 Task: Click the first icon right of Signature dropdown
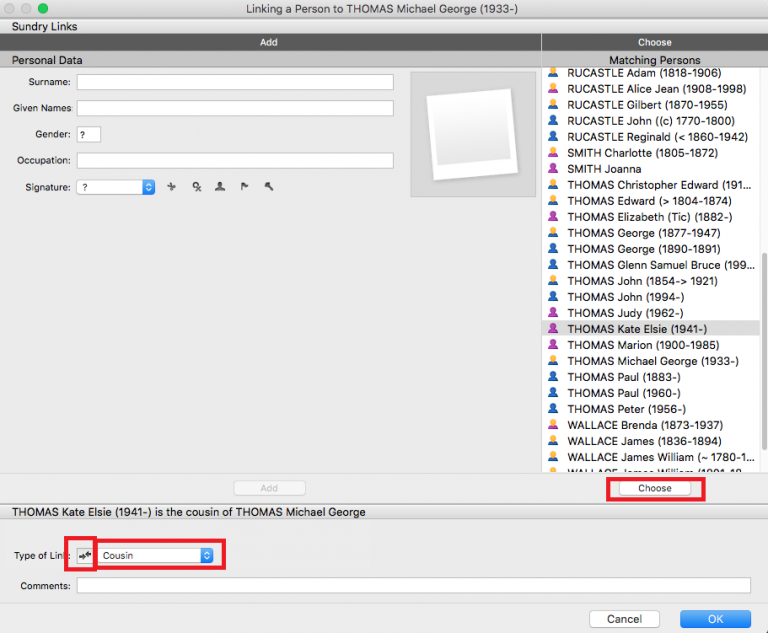click(x=171, y=187)
